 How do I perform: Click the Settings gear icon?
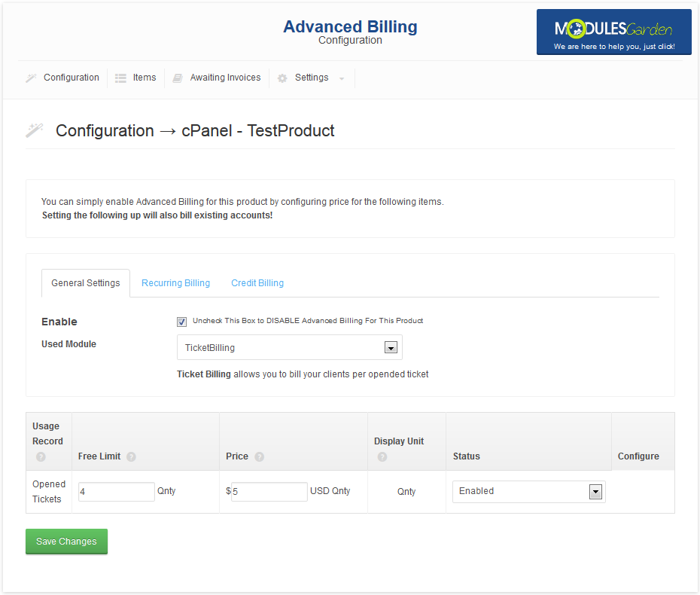(x=282, y=78)
